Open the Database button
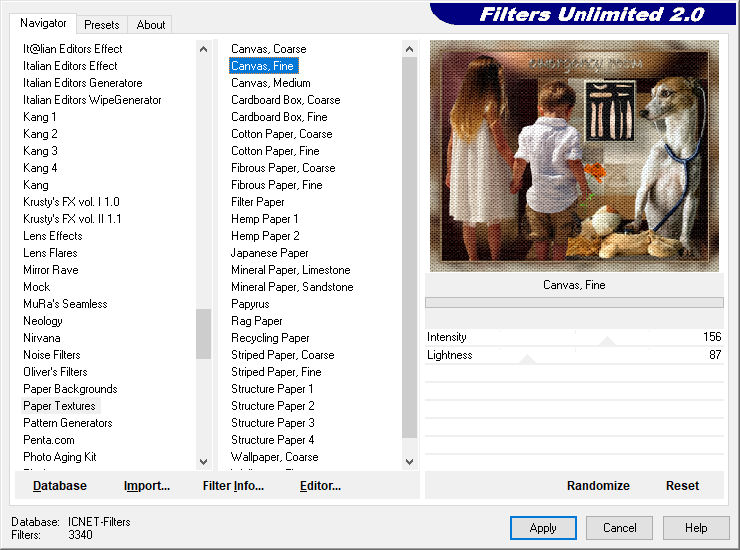The height and width of the screenshot is (550, 740). coord(60,486)
